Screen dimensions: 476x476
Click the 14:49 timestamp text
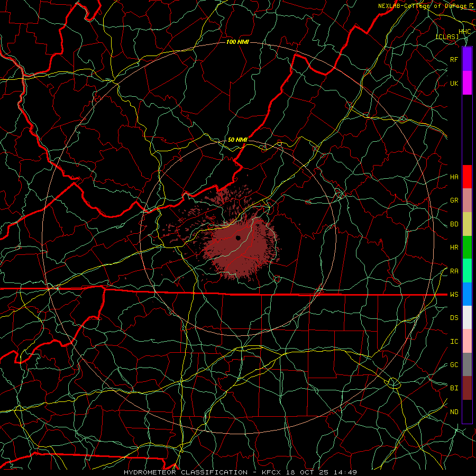coord(346,472)
